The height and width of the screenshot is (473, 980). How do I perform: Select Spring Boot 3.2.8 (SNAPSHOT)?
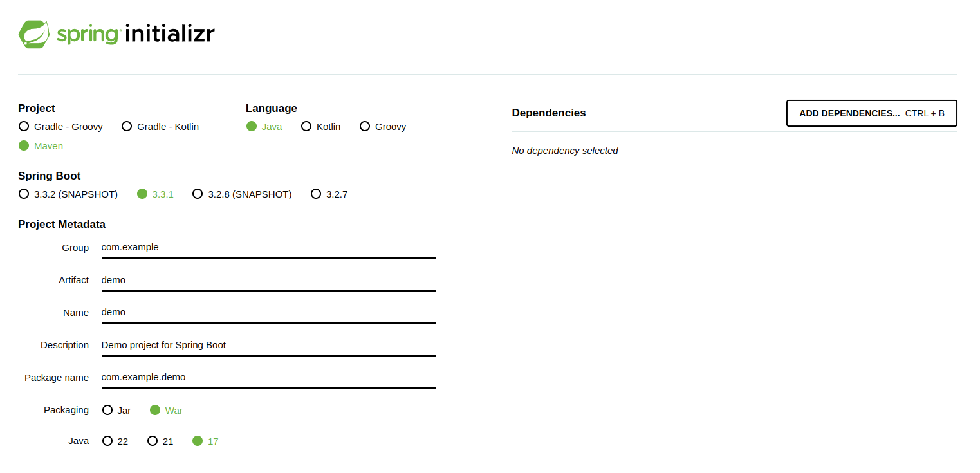pyautogui.click(x=242, y=194)
